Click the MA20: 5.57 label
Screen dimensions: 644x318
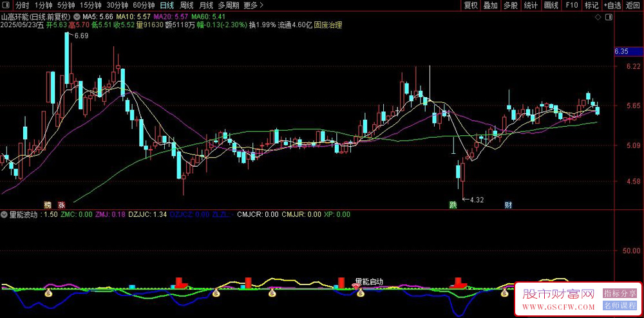(x=171, y=17)
